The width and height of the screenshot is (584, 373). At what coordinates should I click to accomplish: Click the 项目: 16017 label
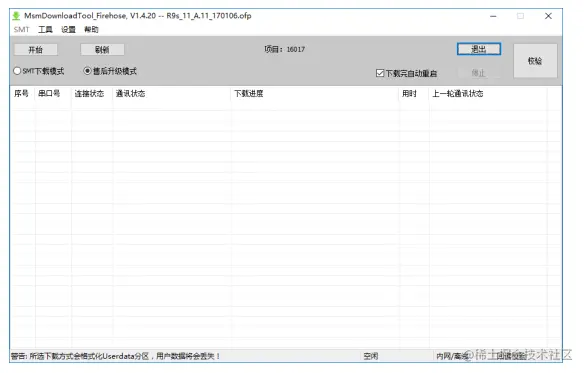point(285,49)
